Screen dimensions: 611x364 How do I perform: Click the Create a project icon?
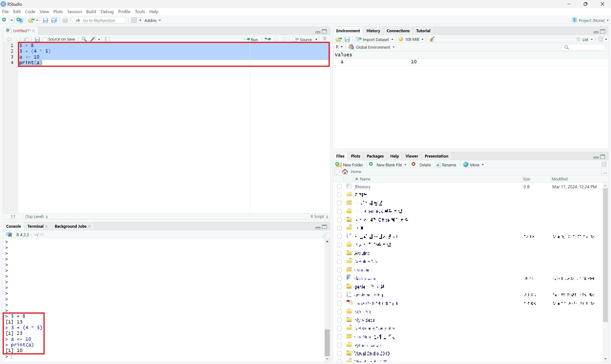click(x=20, y=20)
